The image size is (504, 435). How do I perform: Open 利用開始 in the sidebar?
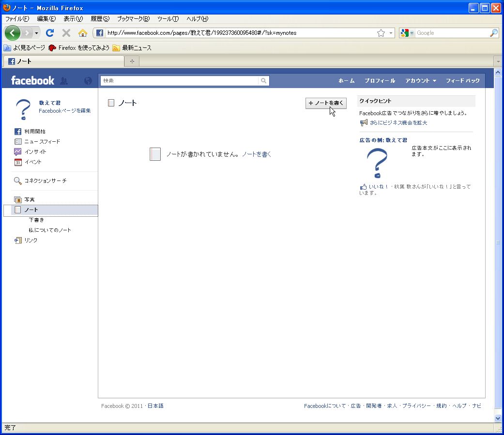tap(30, 132)
